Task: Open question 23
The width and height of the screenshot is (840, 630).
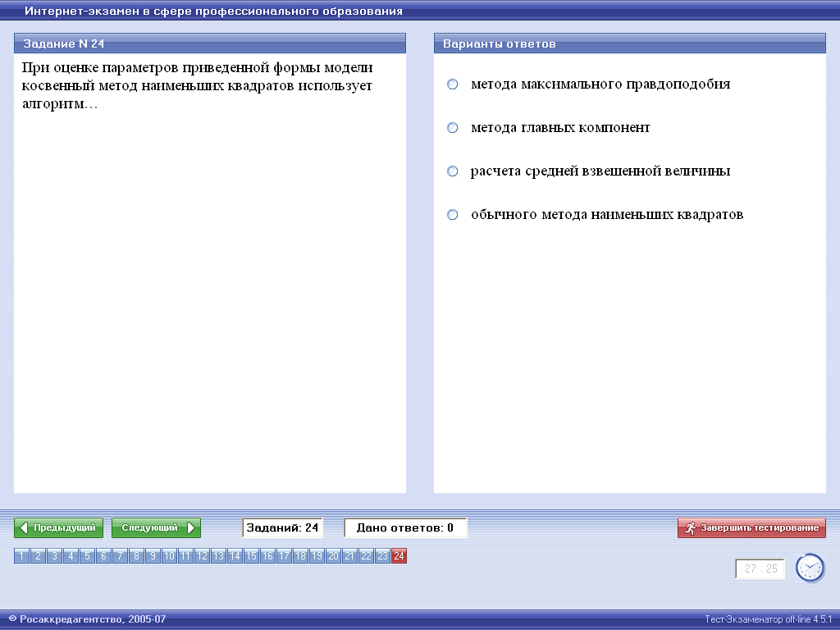Action: click(382, 556)
